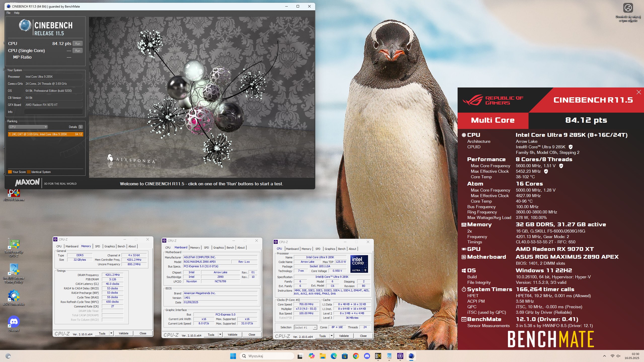Open Cinebench File menu
The image size is (644, 362).
point(9,13)
